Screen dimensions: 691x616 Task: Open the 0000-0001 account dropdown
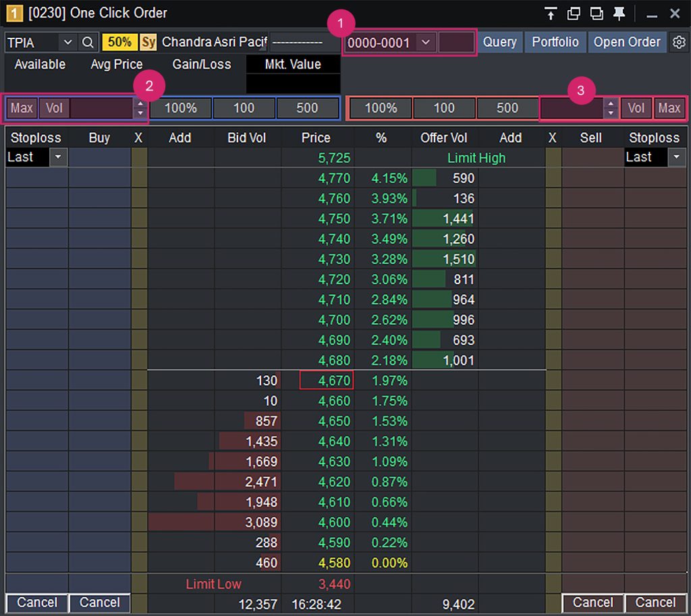(x=425, y=42)
